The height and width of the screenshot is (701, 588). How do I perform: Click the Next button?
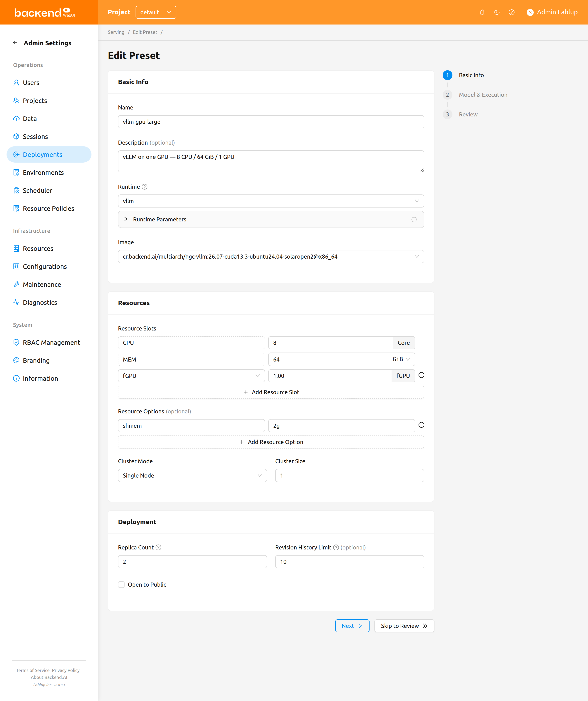352,626
